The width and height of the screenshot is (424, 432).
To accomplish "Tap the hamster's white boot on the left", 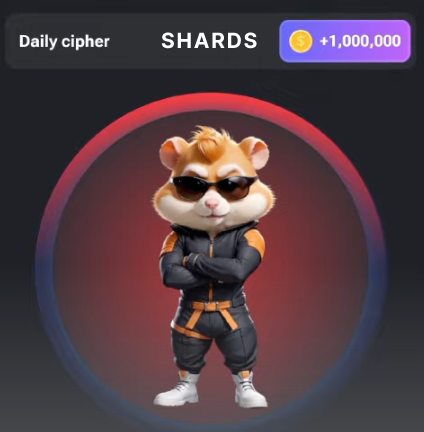I will [x=177, y=389].
